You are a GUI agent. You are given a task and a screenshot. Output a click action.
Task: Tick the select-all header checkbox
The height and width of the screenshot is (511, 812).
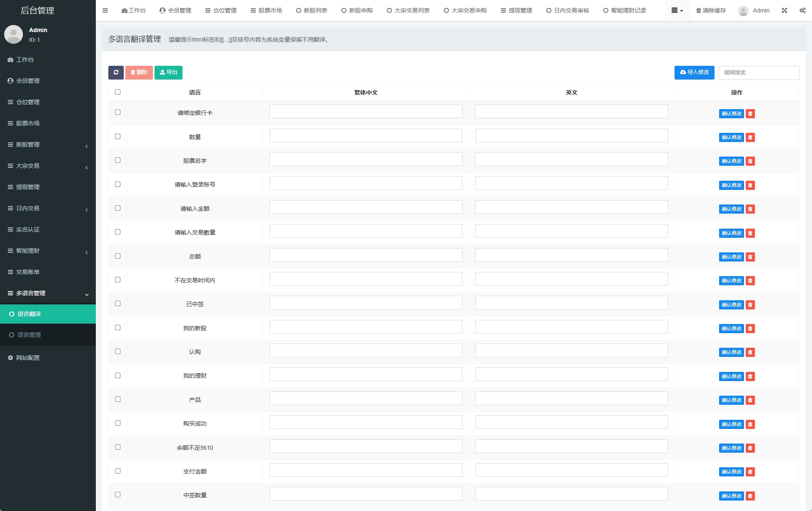[117, 92]
